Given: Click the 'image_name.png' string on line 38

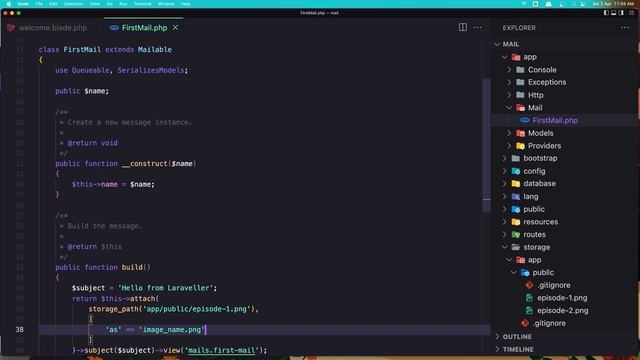Looking at the screenshot, I should (171, 330).
